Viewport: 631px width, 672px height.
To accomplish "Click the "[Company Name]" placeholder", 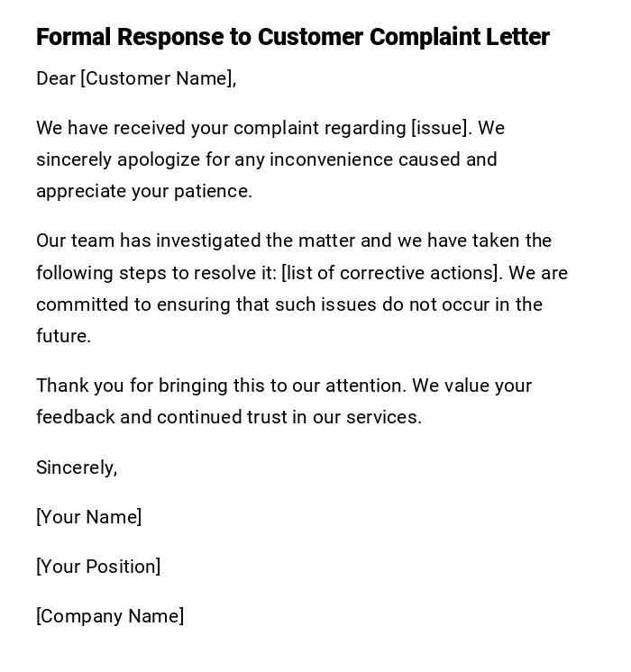I will click(x=110, y=616).
